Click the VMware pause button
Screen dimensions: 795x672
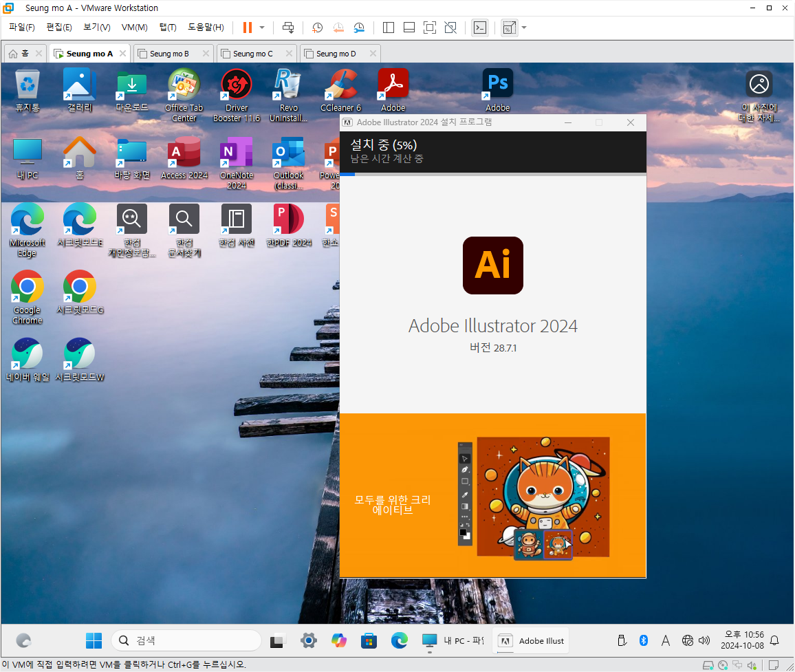click(x=248, y=28)
